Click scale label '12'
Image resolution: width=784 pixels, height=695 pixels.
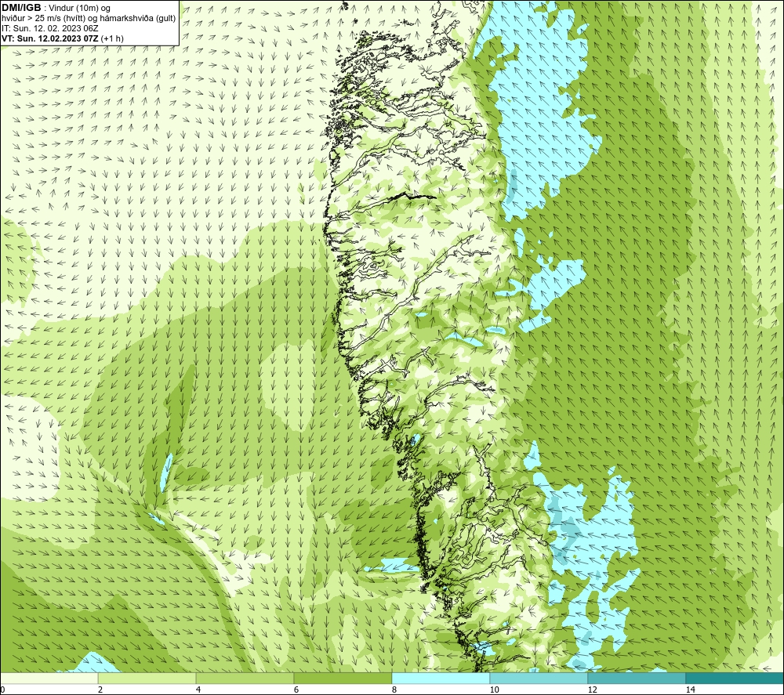tap(592, 690)
